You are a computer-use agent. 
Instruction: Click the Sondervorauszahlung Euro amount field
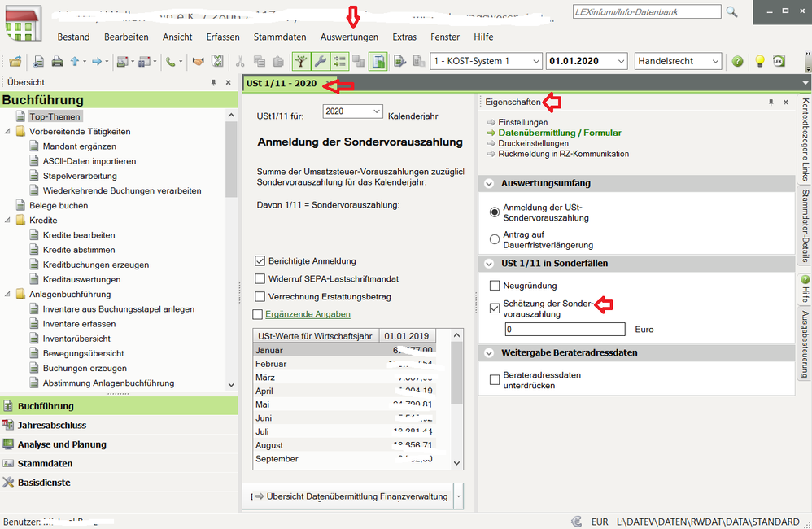565,330
